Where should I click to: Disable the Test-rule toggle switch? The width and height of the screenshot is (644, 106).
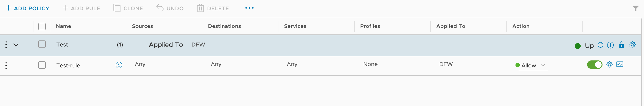pyautogui.click(x=595, y=65)
